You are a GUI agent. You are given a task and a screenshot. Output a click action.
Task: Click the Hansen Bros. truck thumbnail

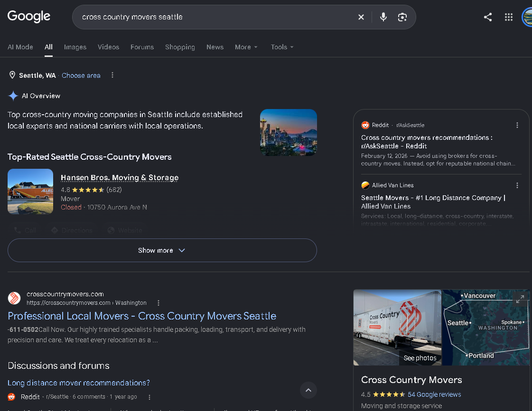click(30, 192)
